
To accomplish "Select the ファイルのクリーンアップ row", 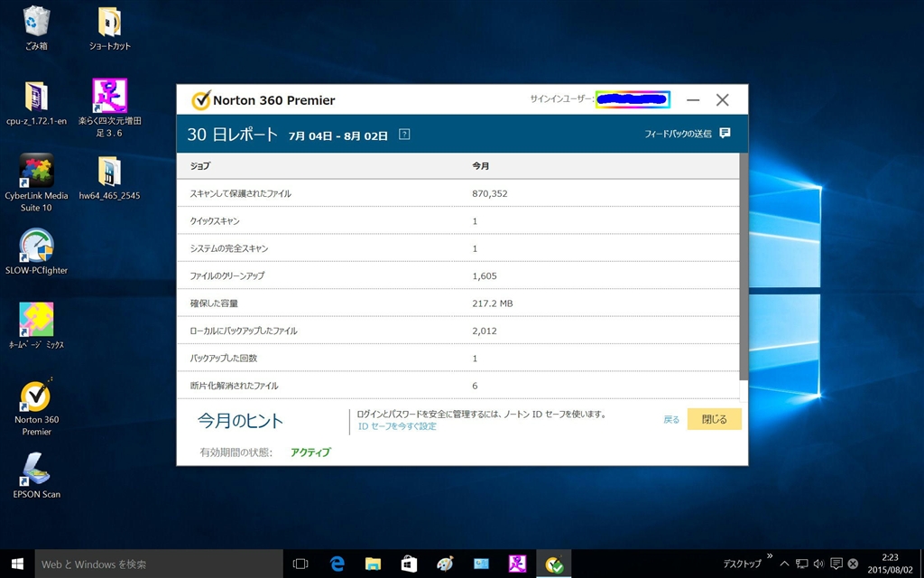I will [457, 276].
